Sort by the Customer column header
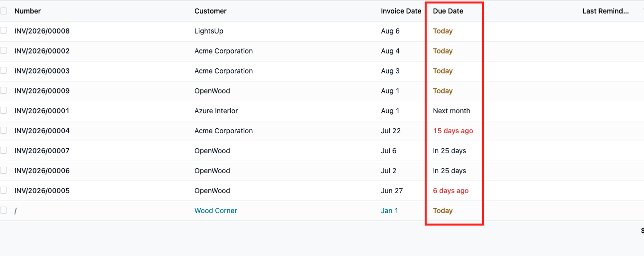The image size is (644, 256). [x=210, y=11]
